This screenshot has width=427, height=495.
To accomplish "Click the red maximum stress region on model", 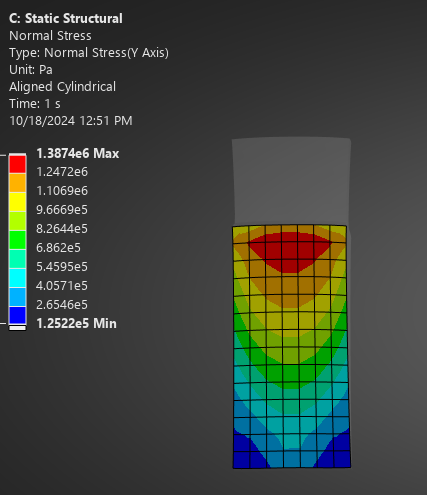I will 289,252.
